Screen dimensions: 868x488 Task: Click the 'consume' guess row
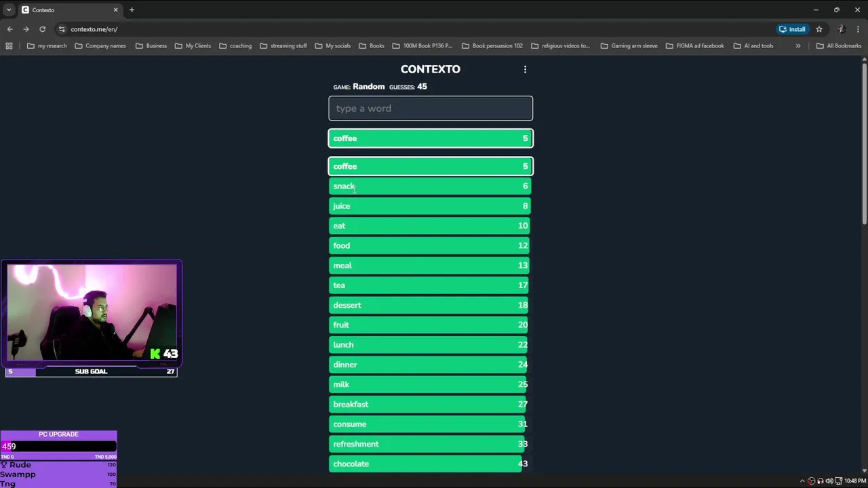431,424
